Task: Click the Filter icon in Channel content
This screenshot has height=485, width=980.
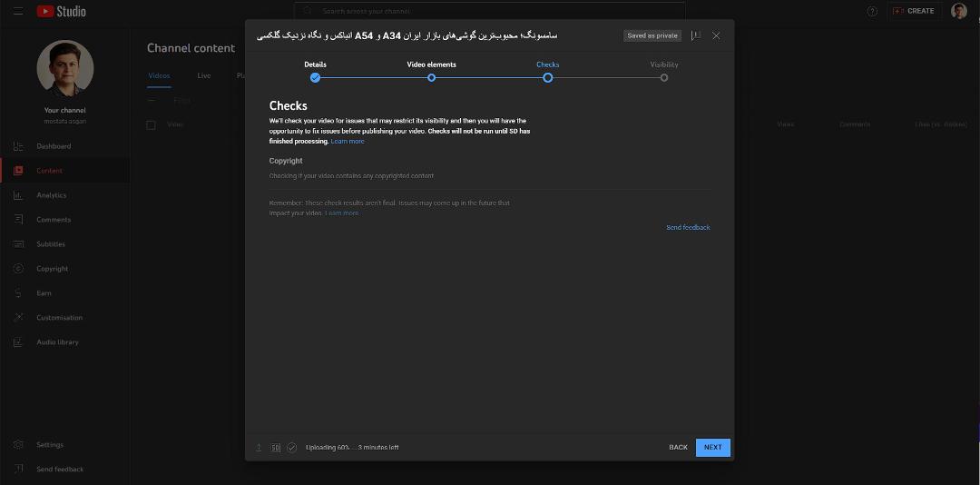Action: (152, 100)
